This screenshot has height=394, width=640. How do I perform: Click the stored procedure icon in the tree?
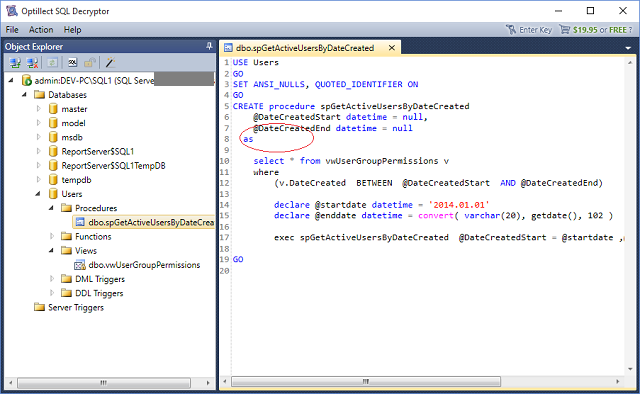point(80,222)
